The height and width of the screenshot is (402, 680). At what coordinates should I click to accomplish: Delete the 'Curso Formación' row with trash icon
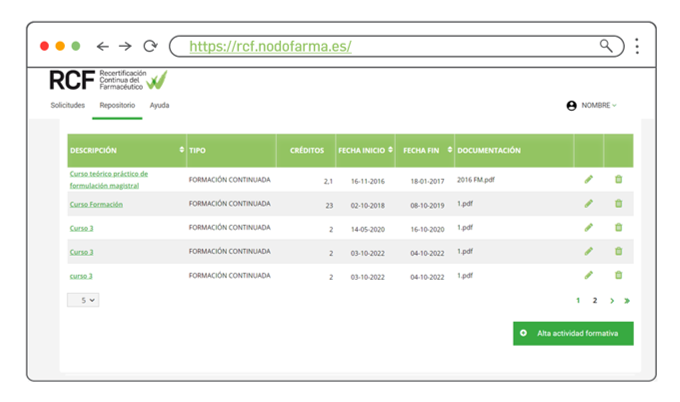618,204
